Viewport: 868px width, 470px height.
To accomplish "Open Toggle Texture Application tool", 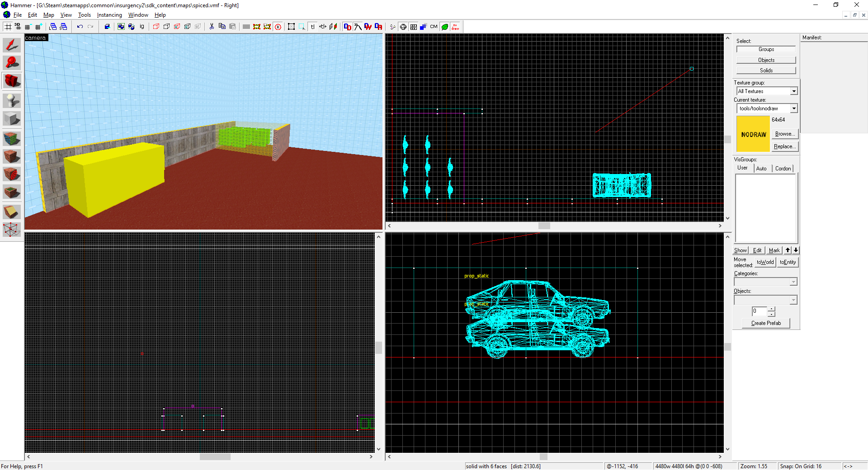I will 12,138.
